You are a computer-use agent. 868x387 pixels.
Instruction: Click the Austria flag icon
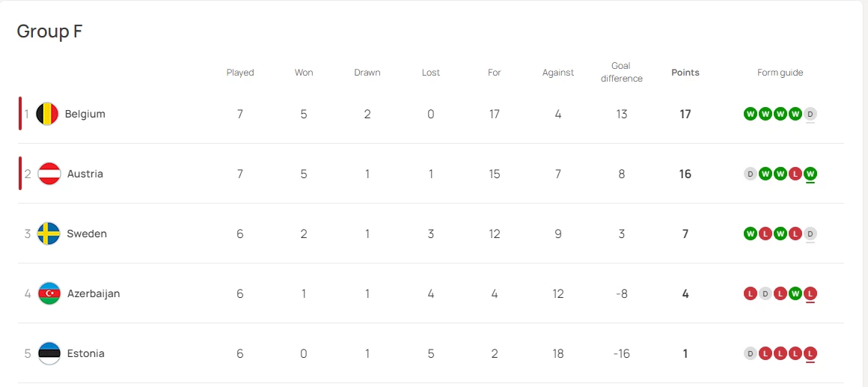(49, 174)
